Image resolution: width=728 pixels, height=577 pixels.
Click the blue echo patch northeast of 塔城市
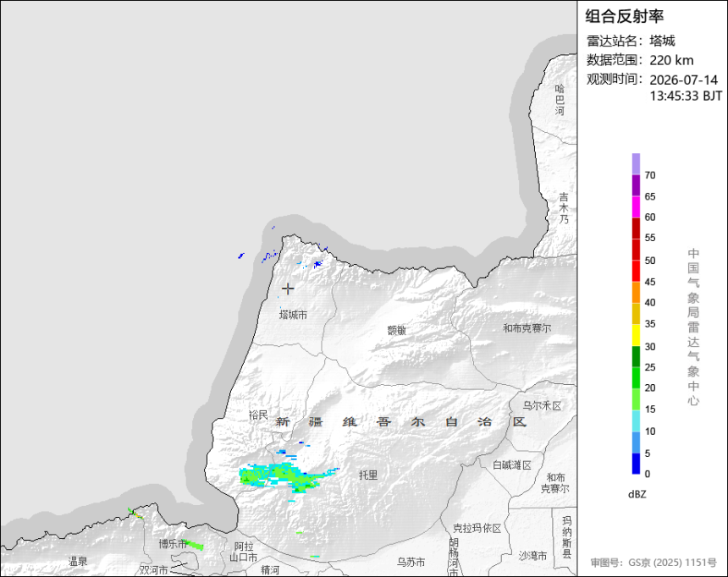(317, 264)
